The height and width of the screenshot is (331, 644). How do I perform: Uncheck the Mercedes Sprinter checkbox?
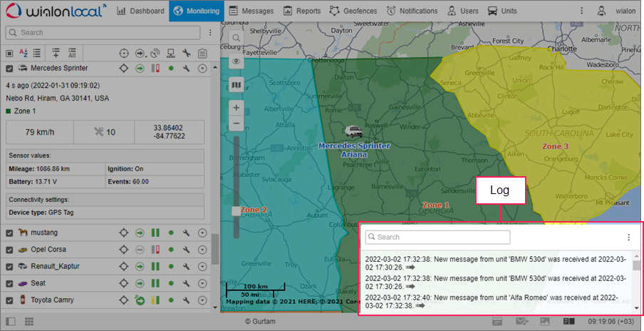pyautogui.click(x=9, y=68)
